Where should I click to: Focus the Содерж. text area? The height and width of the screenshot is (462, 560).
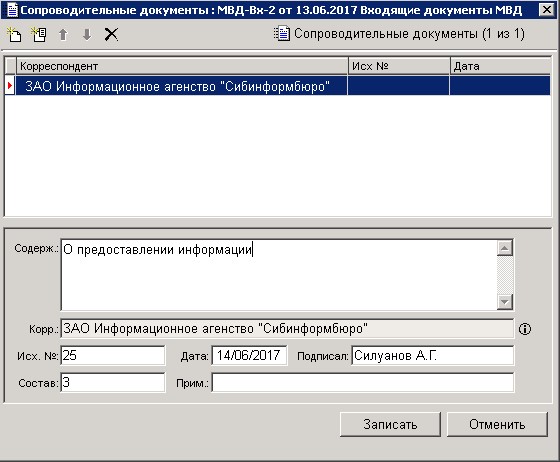tap(279, 275)
